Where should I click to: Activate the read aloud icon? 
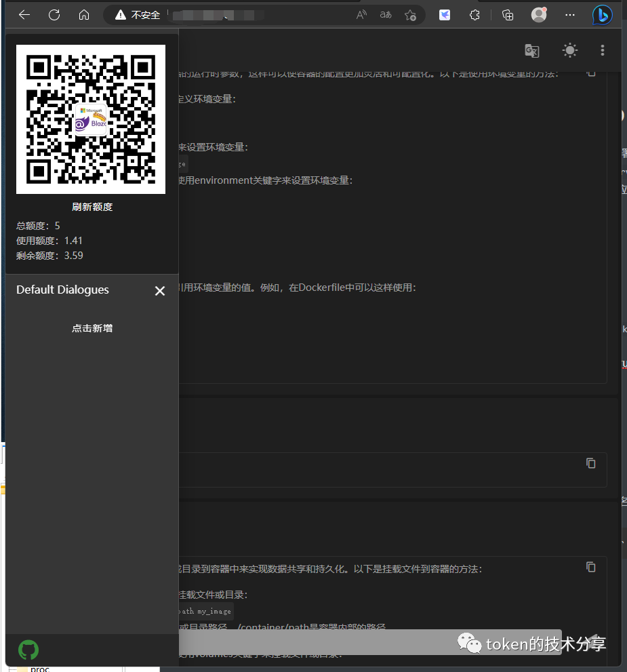tap(361, 15)
